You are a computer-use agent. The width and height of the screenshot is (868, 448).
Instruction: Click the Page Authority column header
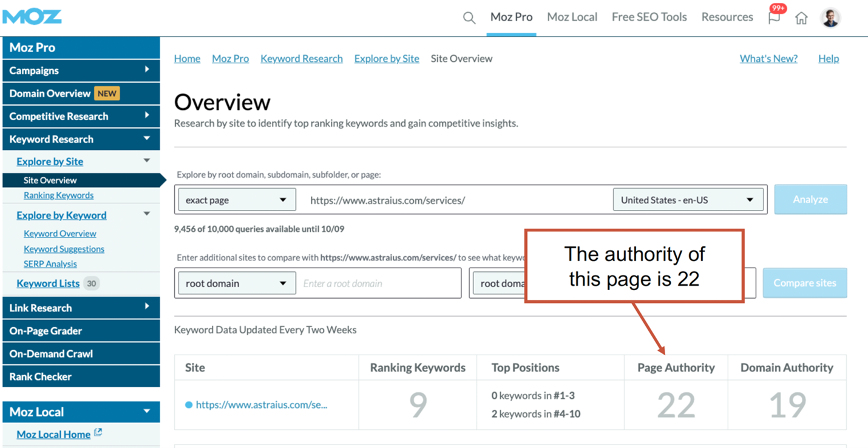pyautogui.click(x=676, y=368)
